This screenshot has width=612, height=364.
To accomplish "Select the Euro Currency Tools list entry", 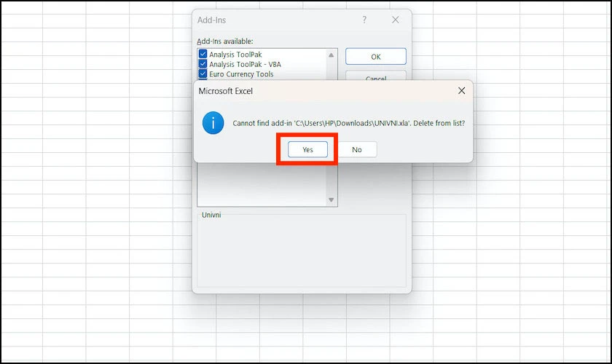I will coord(241,74).
